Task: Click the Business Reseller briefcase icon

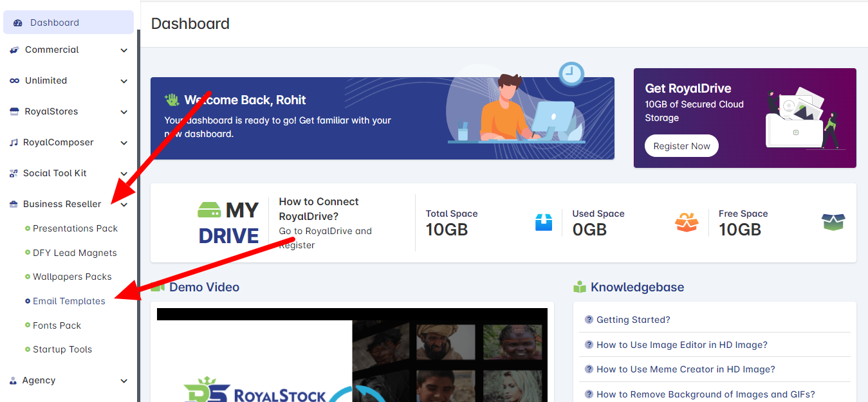Action: tap(14, 205)
